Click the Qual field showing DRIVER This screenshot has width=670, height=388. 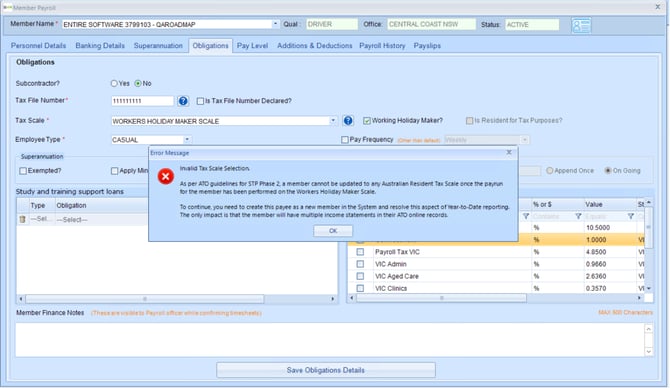332,24
